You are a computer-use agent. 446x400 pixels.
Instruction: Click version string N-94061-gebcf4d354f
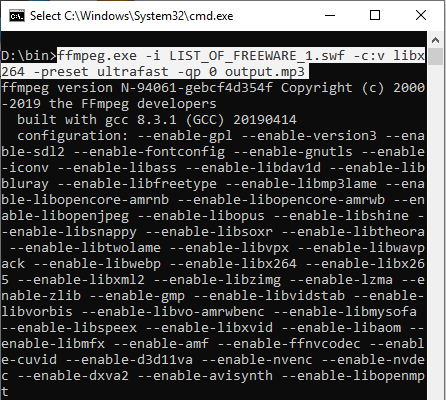coord(197,88)
